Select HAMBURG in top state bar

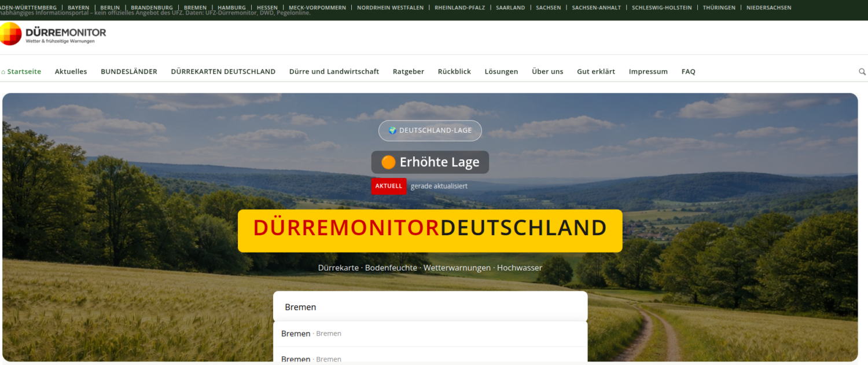pos(231,8)
